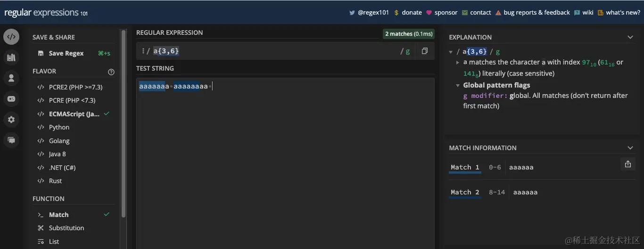
Task: Open bug reports & feedback link
Action: [532, 13]
